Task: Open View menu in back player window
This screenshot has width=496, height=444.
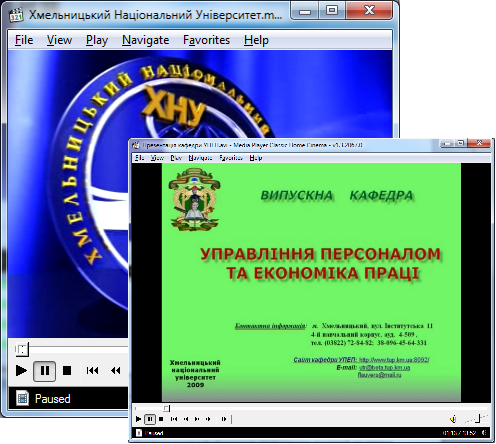Action: pyautogui.click(x=59, y=40)
